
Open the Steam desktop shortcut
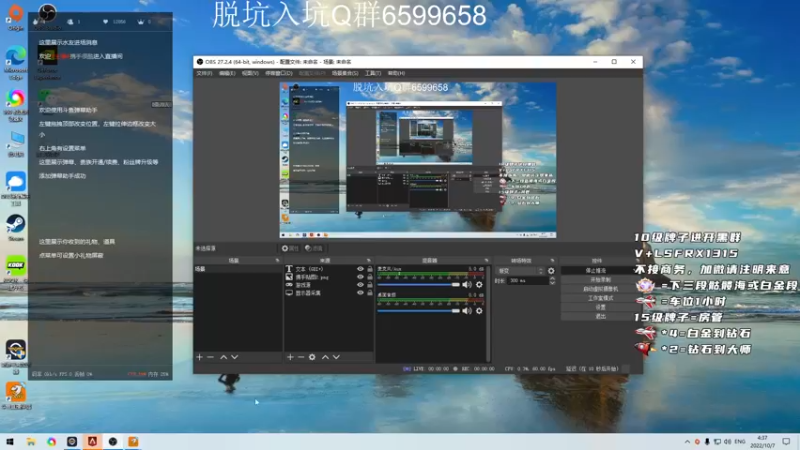point(16,227)
